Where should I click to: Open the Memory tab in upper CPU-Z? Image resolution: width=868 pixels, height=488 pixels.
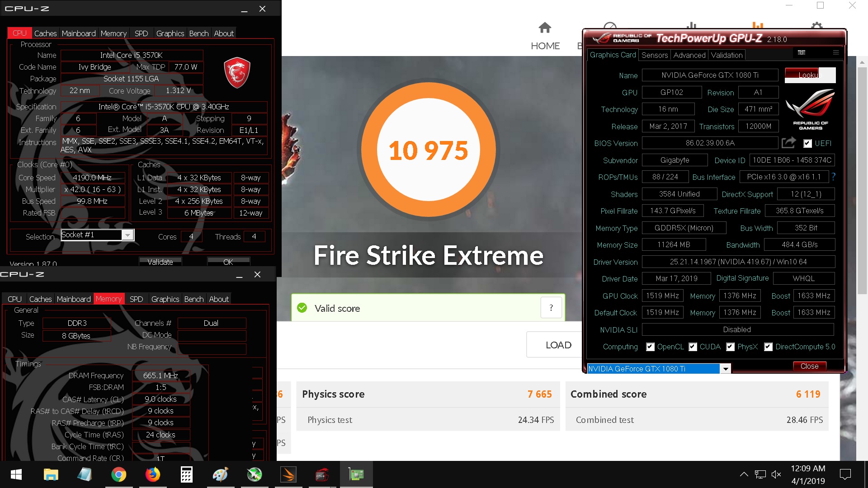pyautogui.click(x=113, y=33)
